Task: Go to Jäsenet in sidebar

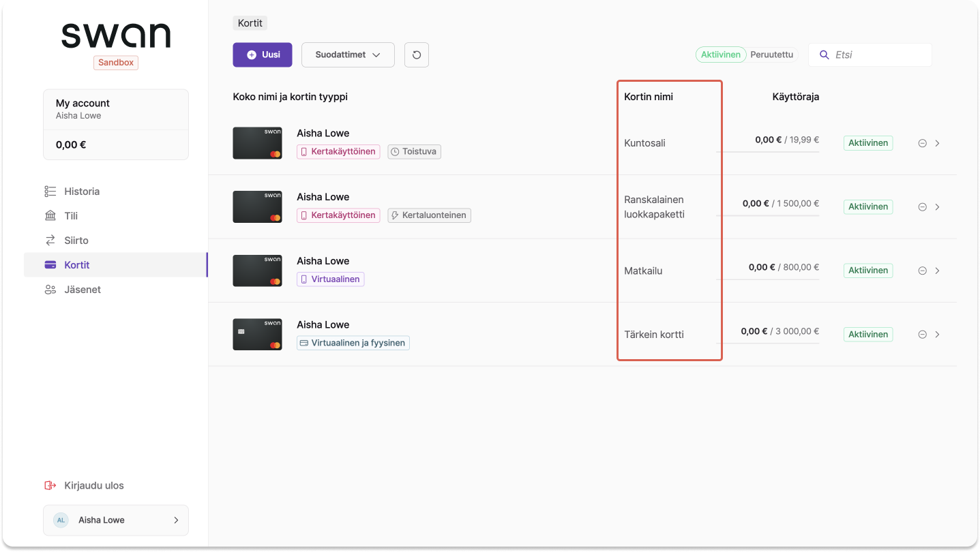Action: (115, 290)
